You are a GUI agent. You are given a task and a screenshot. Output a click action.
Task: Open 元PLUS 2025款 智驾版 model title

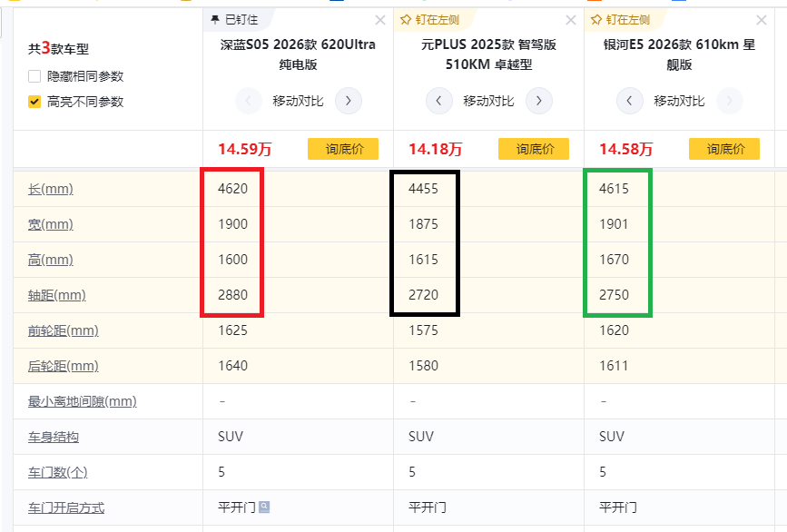[x=489, y=54]
